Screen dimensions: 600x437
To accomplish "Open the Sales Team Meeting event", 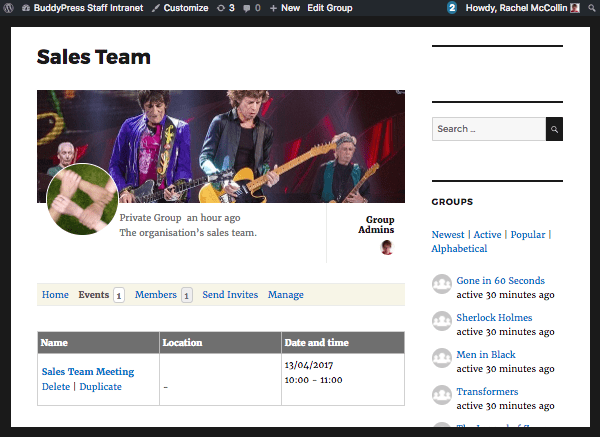I will point(88,372).
